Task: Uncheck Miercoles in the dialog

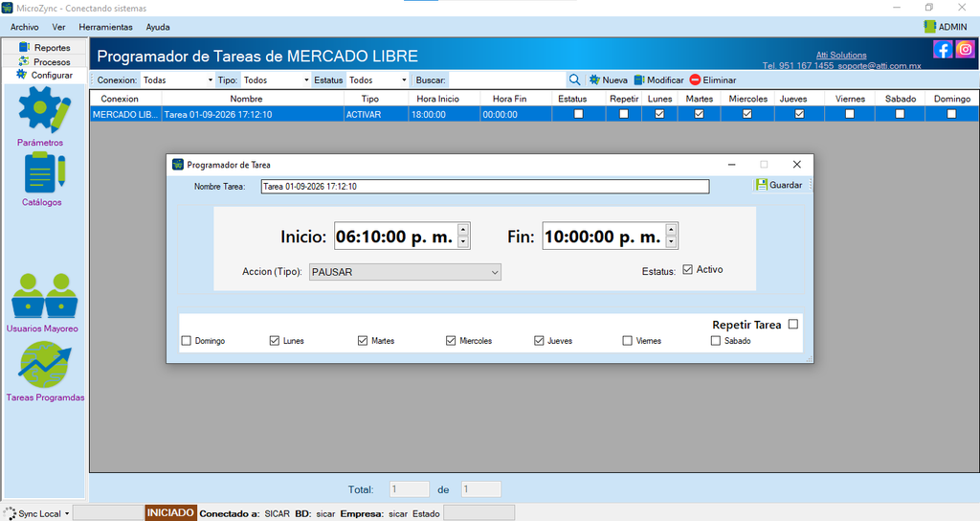Action: point(451,341)
